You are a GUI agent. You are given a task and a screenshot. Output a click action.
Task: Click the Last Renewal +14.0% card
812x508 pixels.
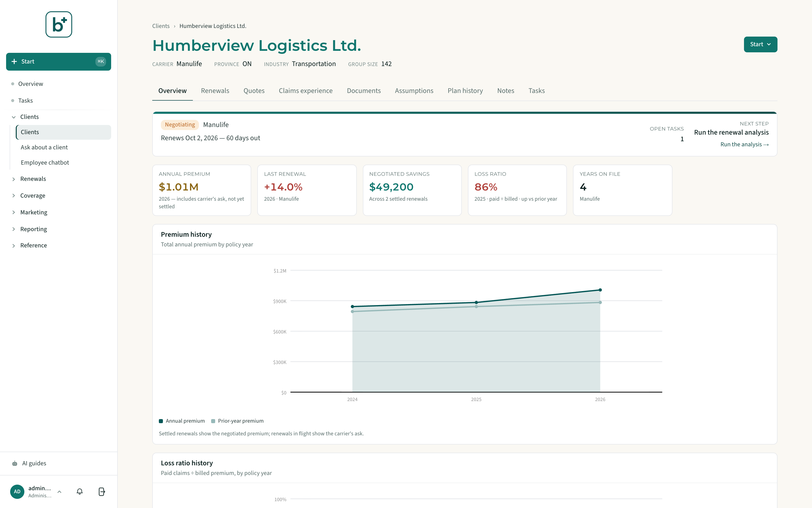coord(307,190)
